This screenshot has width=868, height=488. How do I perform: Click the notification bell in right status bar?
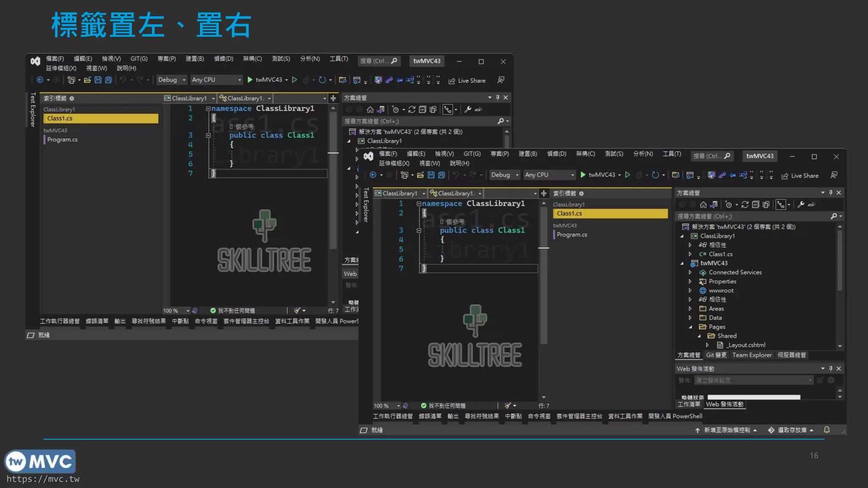[826, 430]
